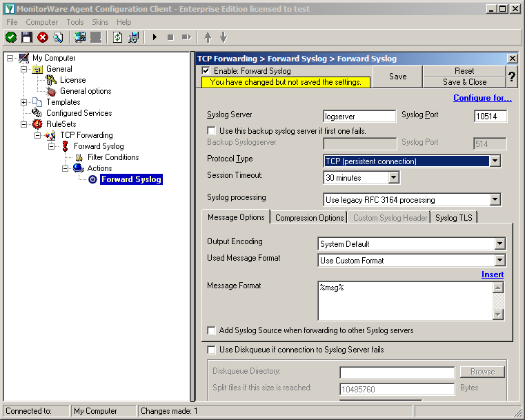This screenshot has width=525, height=420.
Task: Collapse the TCP Forwarding tree node
Action: [x=37, y=136]
